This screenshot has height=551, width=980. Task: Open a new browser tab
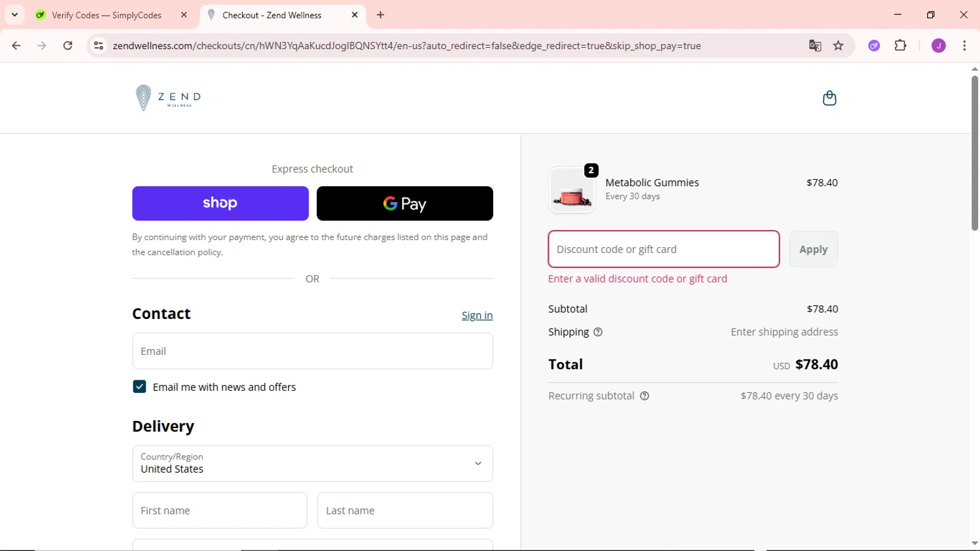point(380,15)
